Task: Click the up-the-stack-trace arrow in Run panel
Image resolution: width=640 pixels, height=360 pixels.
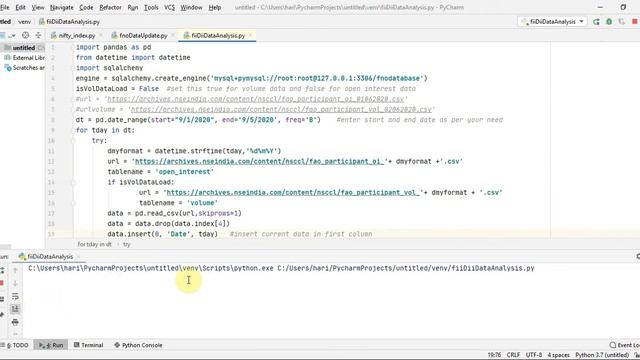Action: click(x=15, y=270)
